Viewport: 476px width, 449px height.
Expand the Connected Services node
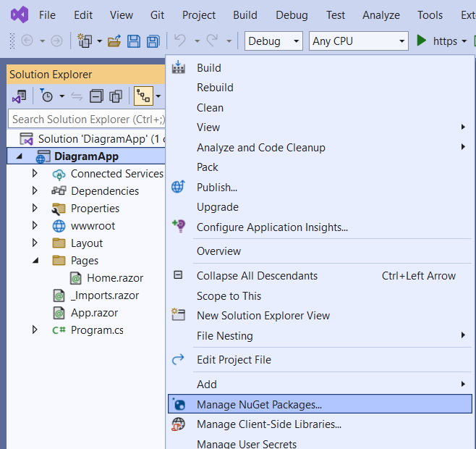[x=35, y=173]
